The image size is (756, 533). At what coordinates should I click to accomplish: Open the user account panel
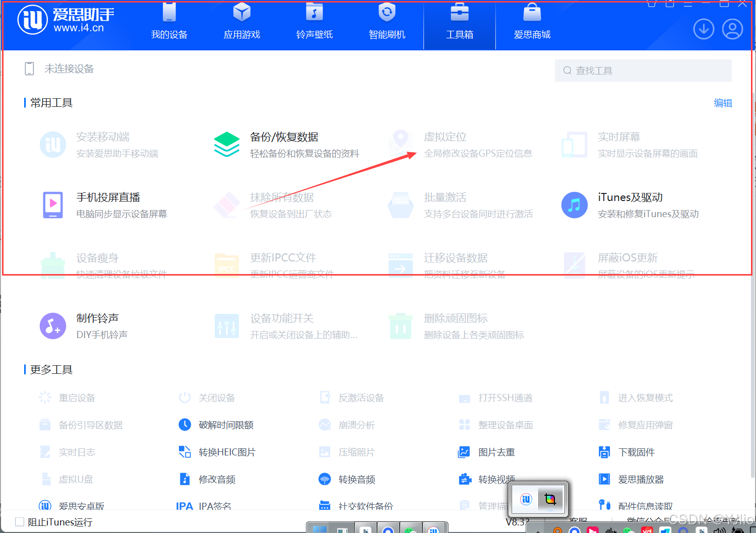tap(732, 29)
